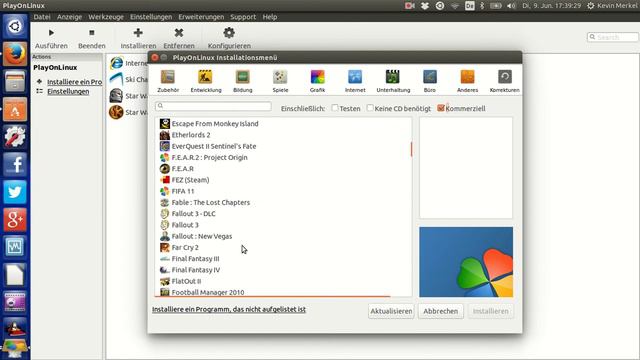Open the Anzeige menu
640x360 pixels.
point(69,17)
